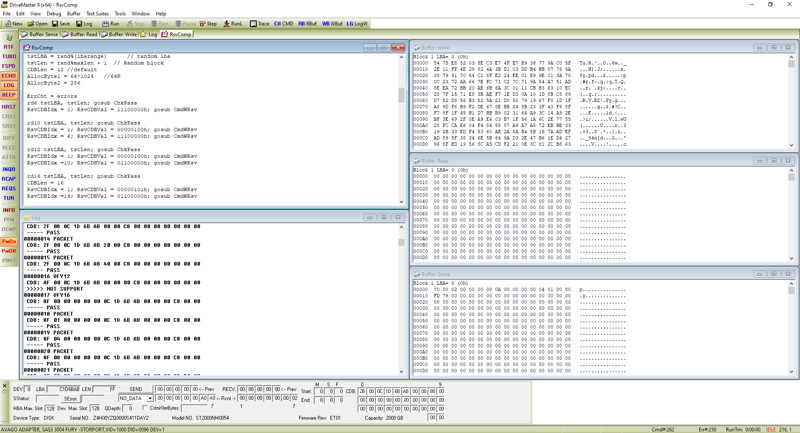The image size is (800, 433).
Task: Show the read buffer via RBuf
Action: [308, 23]
